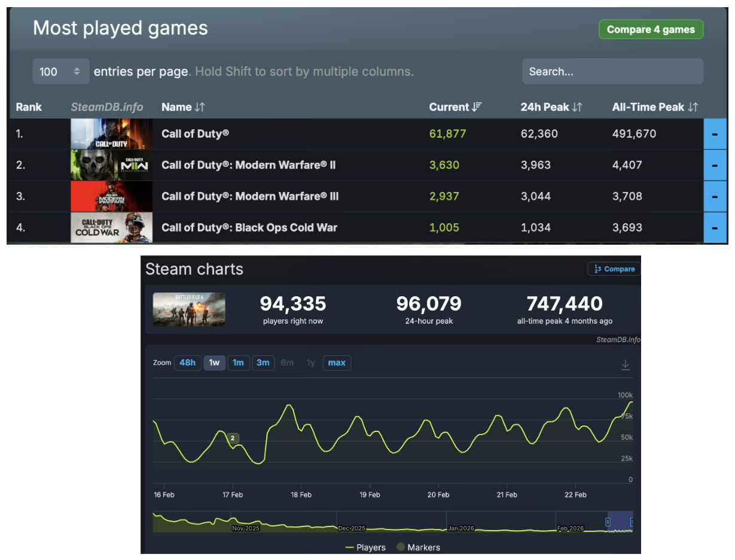Screen dimensions: 735x560
Task: Set chart zoom to 1w
Action: pyautogui.click(x=214, y=363)
